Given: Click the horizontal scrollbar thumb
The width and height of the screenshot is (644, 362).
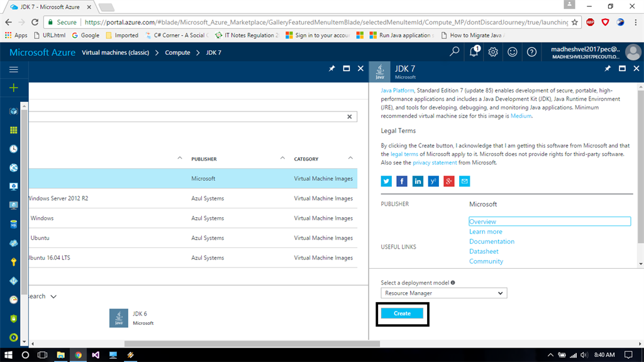Looking at the screenshot, I should pyautogui.click(x=252, y=344).
